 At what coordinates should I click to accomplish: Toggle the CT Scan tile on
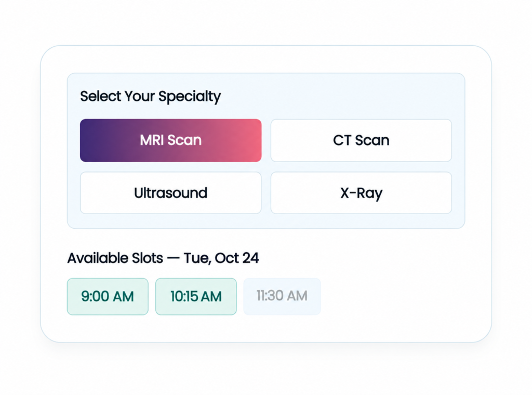tap(361, 140)
